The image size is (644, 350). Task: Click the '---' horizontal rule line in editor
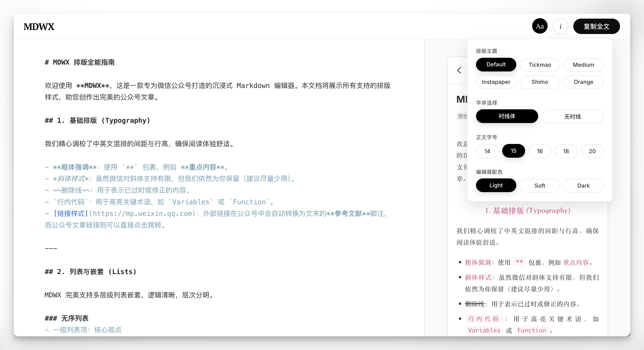51,248
